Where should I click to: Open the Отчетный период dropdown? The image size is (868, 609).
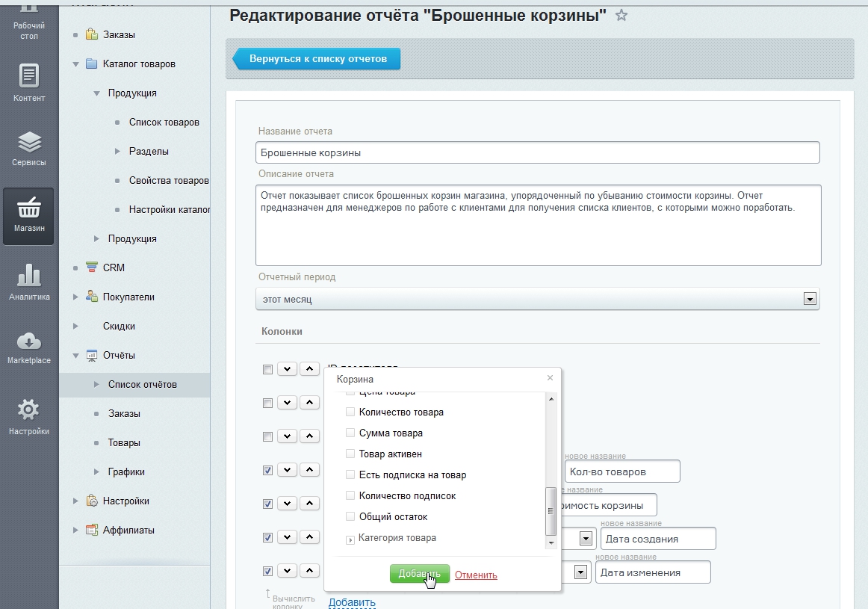(808, 299)
